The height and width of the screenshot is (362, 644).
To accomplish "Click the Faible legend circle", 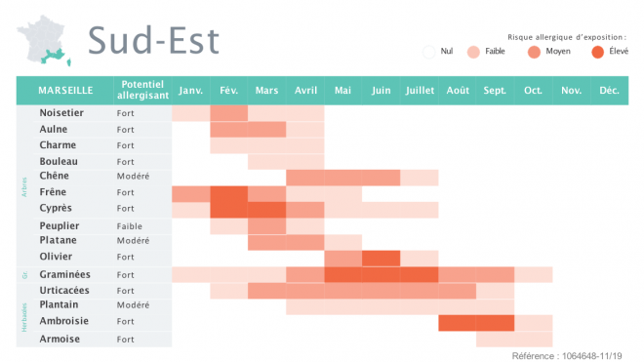I will click(473, 52).
